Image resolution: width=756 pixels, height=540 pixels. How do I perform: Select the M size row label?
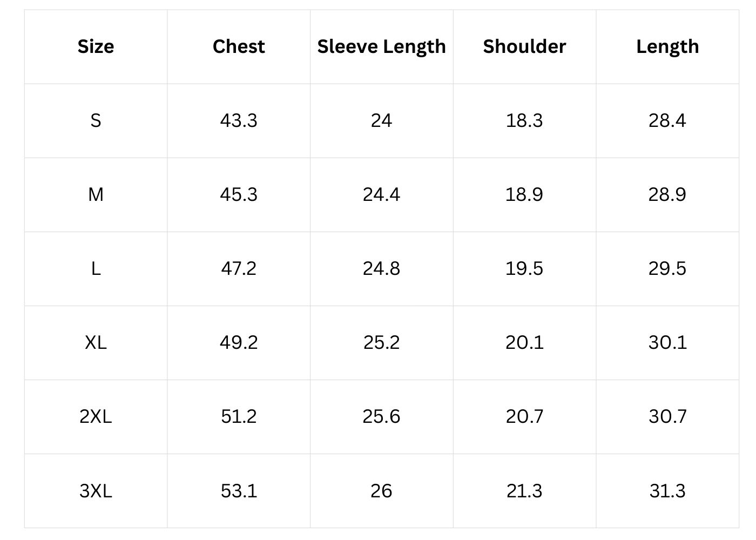click(x=96, y=194)
